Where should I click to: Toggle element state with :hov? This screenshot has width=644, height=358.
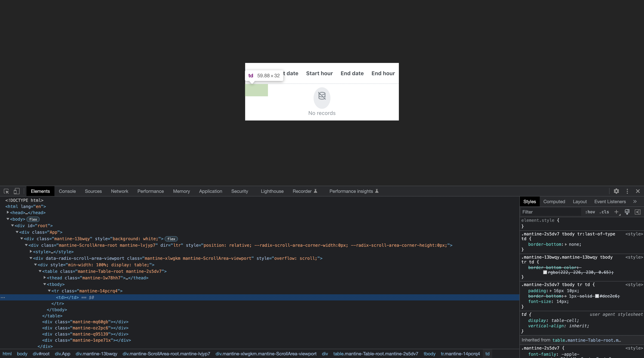(590, 212)
